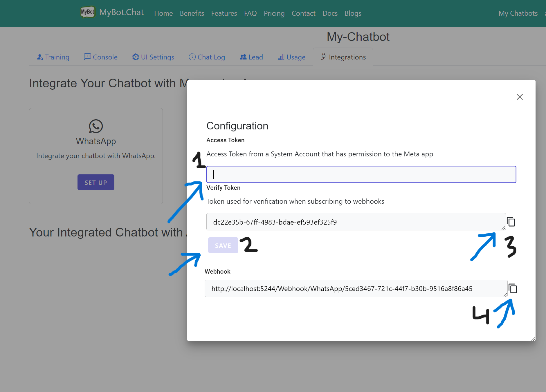Image resolution: width=546 pixels, height=392 pixels.
Task: Open the Training tab
Action: coord(53,57)
